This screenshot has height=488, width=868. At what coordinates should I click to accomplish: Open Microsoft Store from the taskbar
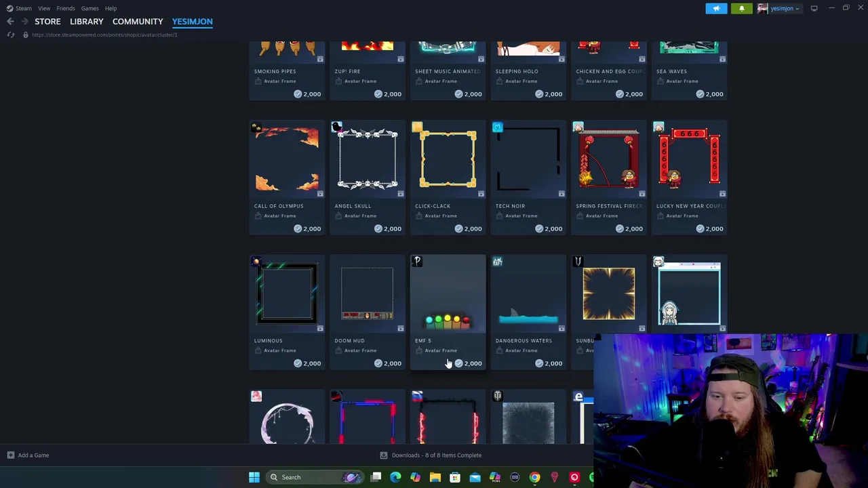point(455,477)
